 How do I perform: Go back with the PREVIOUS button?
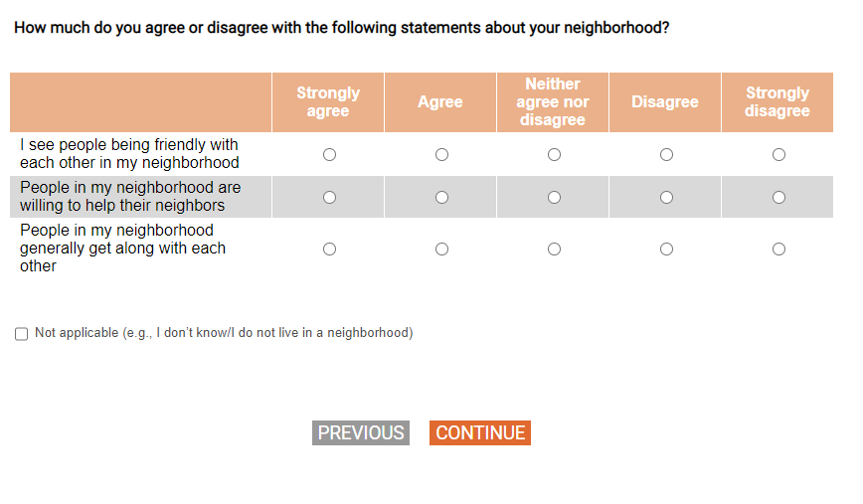pyautogui.click(x=361, y=433)
